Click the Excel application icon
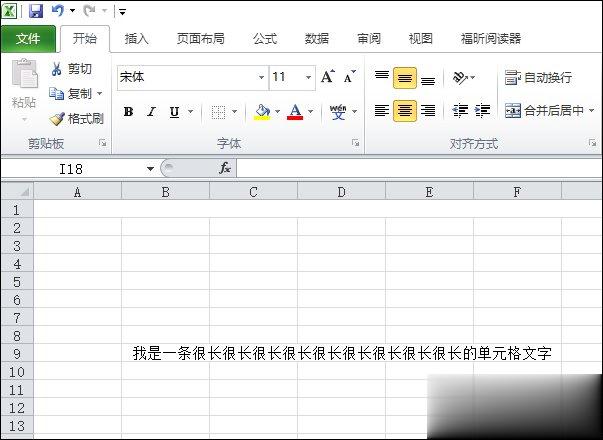 [9, 11]
